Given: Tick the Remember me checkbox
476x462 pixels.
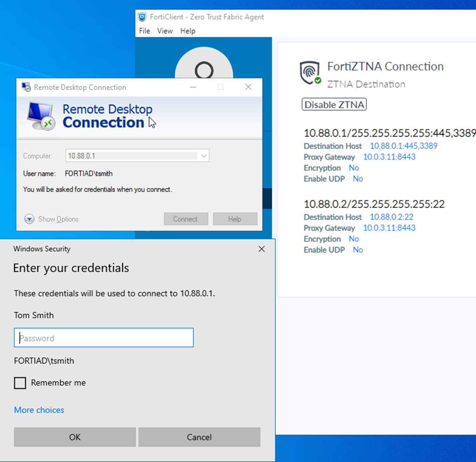Looking at the screenshot, I should click(20, 383).
